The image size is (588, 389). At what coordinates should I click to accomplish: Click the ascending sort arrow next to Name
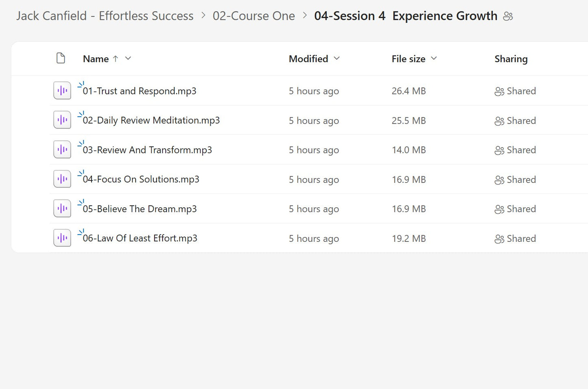(116, 59)
